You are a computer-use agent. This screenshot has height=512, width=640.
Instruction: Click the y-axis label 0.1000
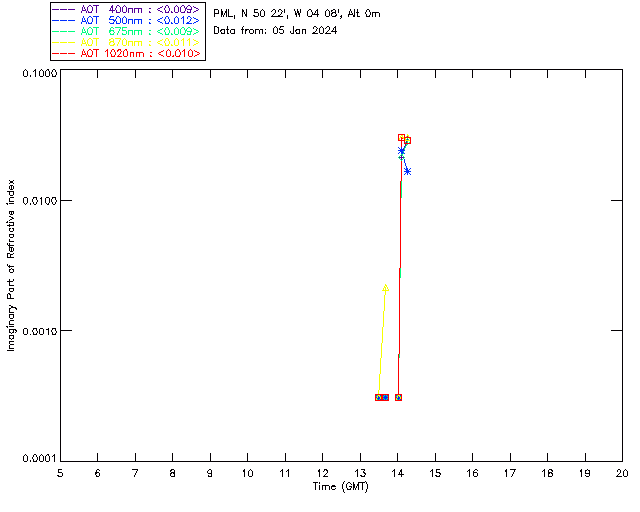pyautogui.click(x=39, y=73)
